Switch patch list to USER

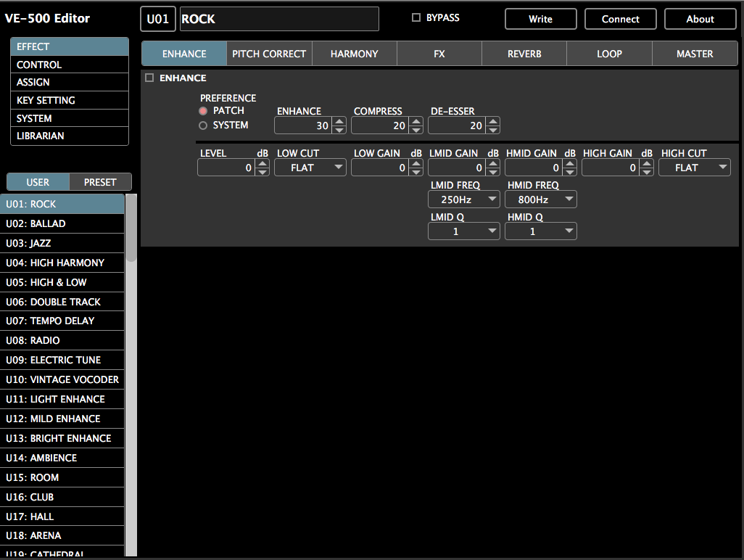tap(38, 182)
